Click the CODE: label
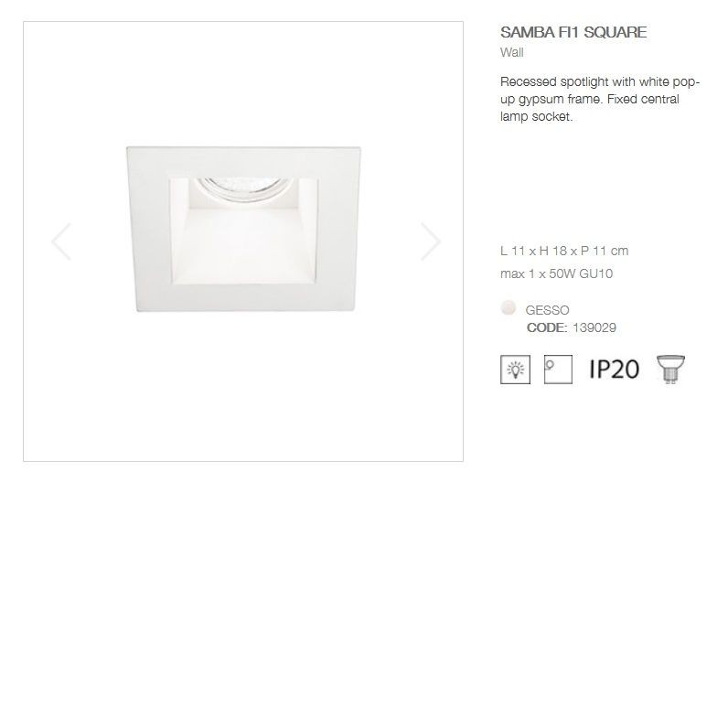 click(x=547, y=327)
